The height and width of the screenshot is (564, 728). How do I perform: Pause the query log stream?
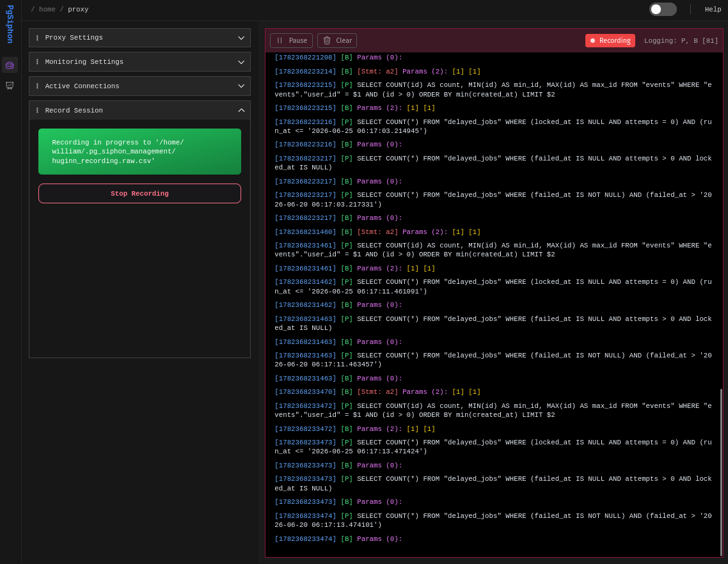pos(291,40)
